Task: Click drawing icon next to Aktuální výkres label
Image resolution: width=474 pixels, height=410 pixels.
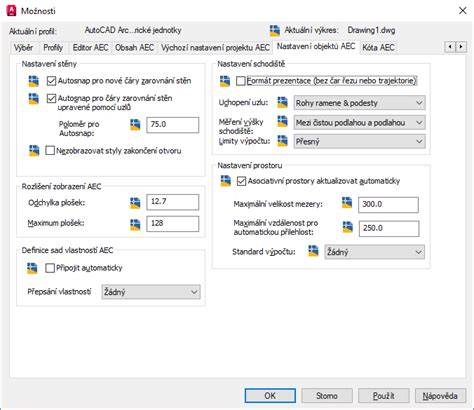Action: [x=275, y=30]
